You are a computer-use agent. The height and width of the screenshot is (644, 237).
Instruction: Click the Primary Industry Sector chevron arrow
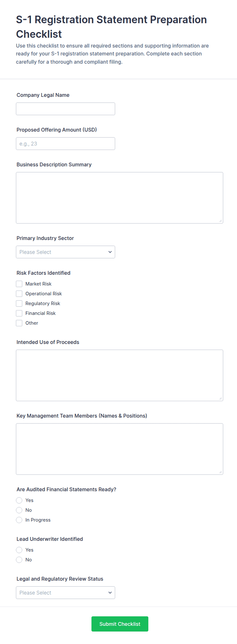point(110,252)
